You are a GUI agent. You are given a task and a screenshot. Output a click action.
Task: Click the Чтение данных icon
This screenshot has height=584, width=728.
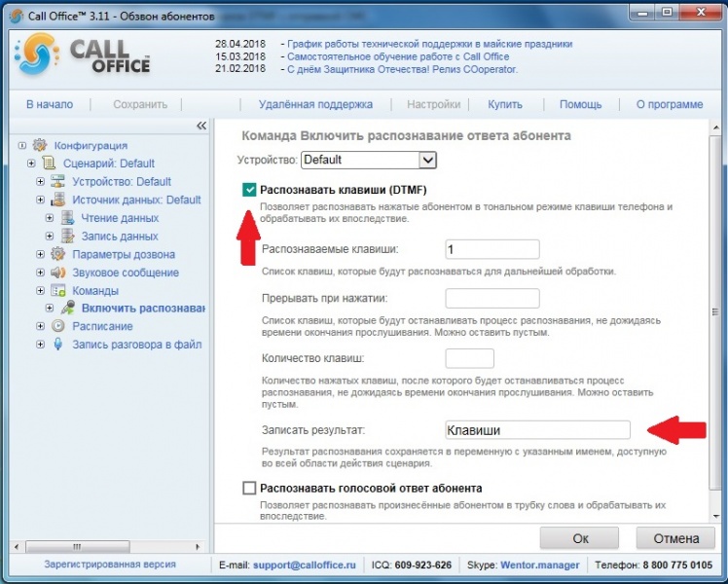click(x=68, y=217)
